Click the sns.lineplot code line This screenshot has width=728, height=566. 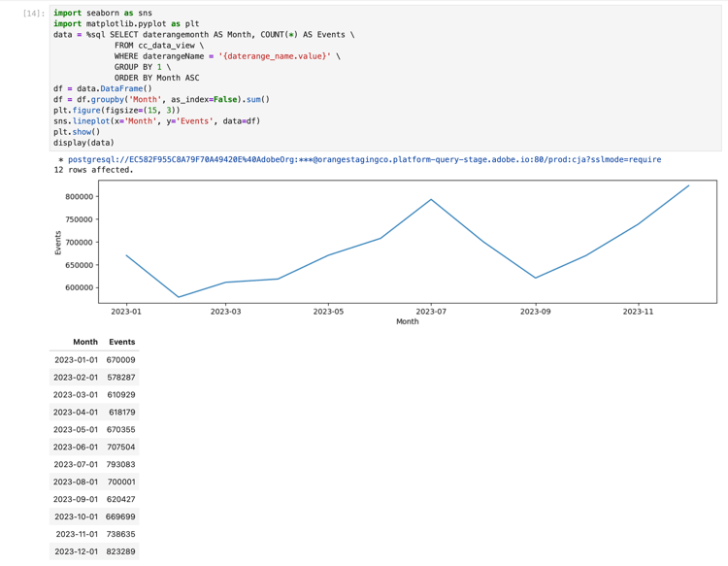[x=156, y=121]
